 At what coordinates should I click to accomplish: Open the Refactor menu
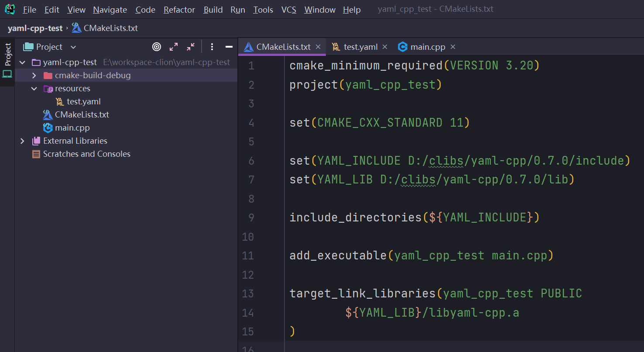(179, 9)
